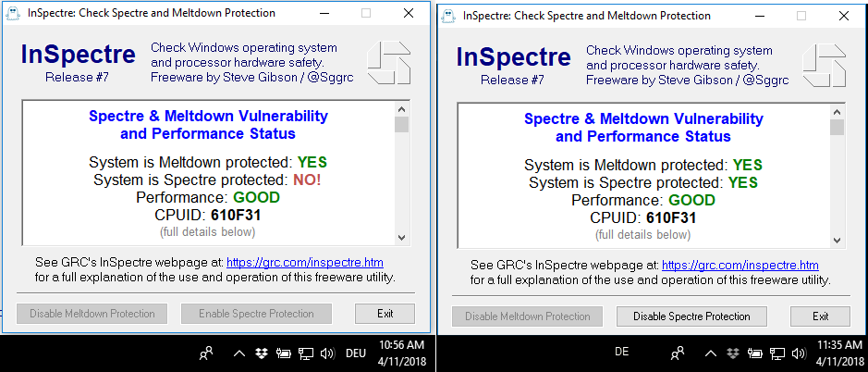The image size is (868, 372).
Task: Click scroll up arrow in left window
Action: point(402,108)
